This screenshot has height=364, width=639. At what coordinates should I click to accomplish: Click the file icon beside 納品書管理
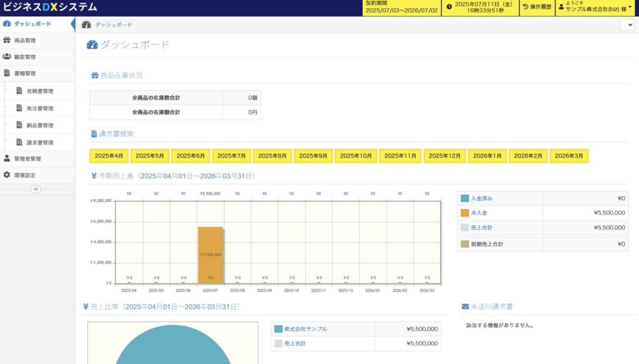19,125
